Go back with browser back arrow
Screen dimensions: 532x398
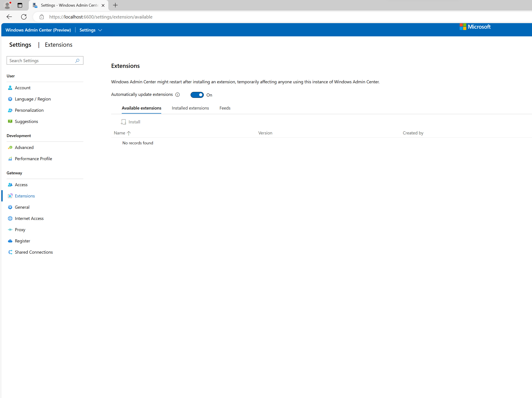[x=9, y=17]
